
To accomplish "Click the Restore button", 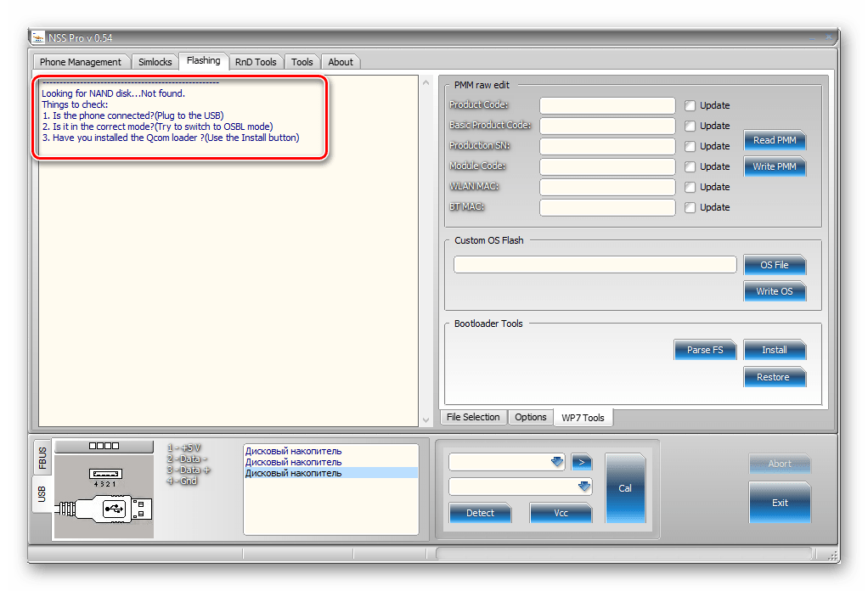I will 775,377.
